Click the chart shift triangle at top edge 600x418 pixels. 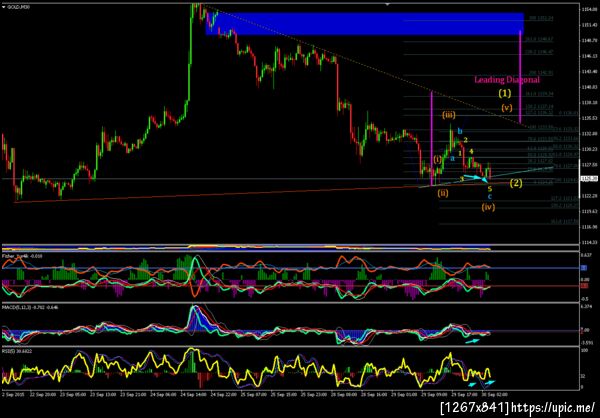tap(386, 4)
